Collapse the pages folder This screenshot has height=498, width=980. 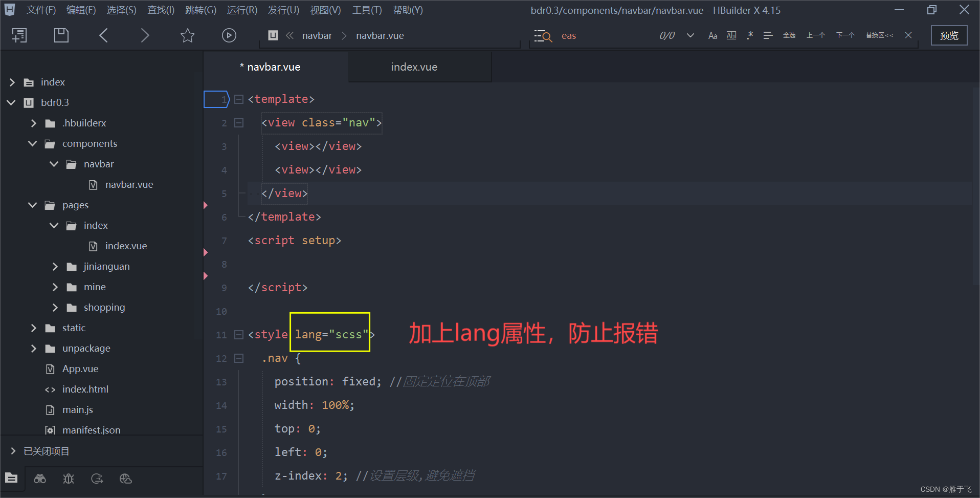(33, 205)
